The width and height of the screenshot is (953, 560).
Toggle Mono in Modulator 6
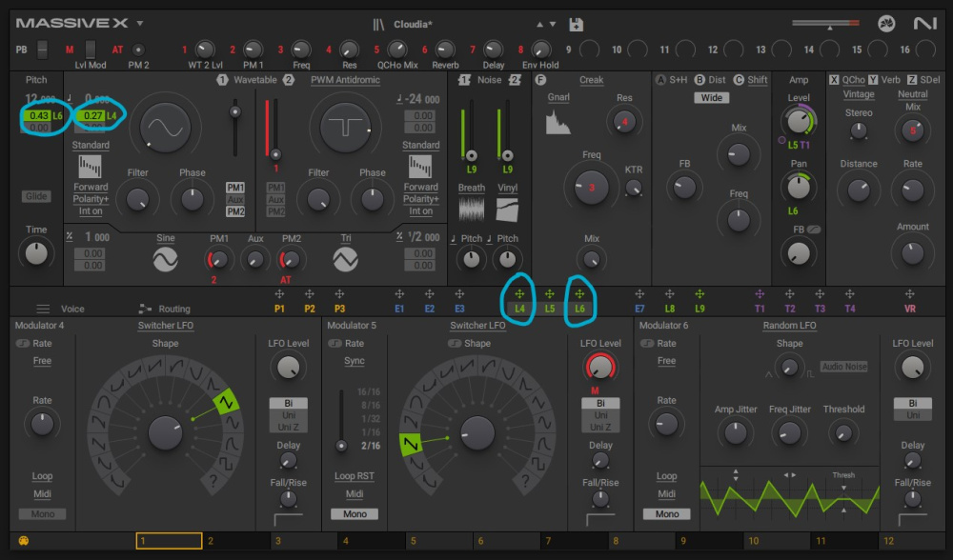tap(667, 514)
